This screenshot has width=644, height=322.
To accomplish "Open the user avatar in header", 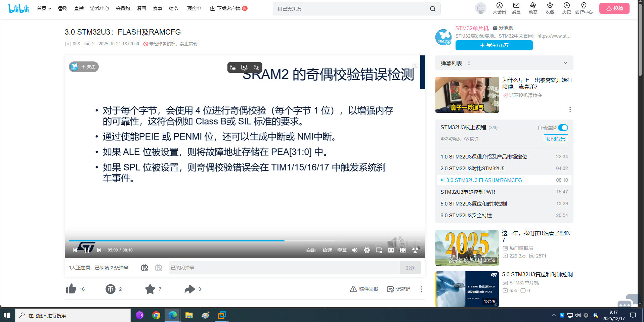I will 480,8.
